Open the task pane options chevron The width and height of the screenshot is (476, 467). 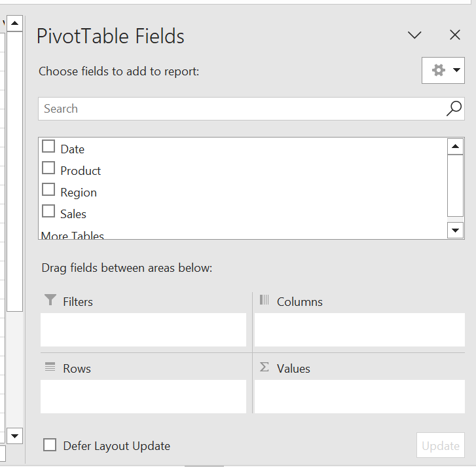coord(414,35)
